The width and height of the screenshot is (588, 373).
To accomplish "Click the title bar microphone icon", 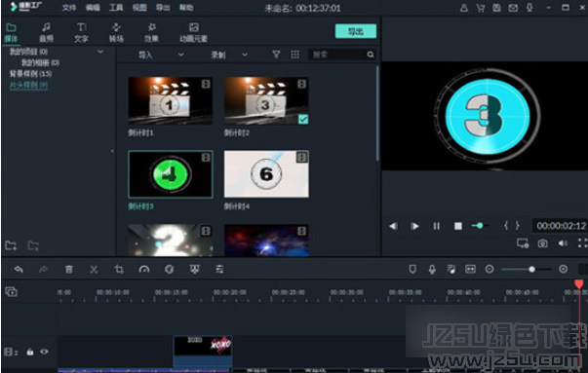I will point(529,8).
